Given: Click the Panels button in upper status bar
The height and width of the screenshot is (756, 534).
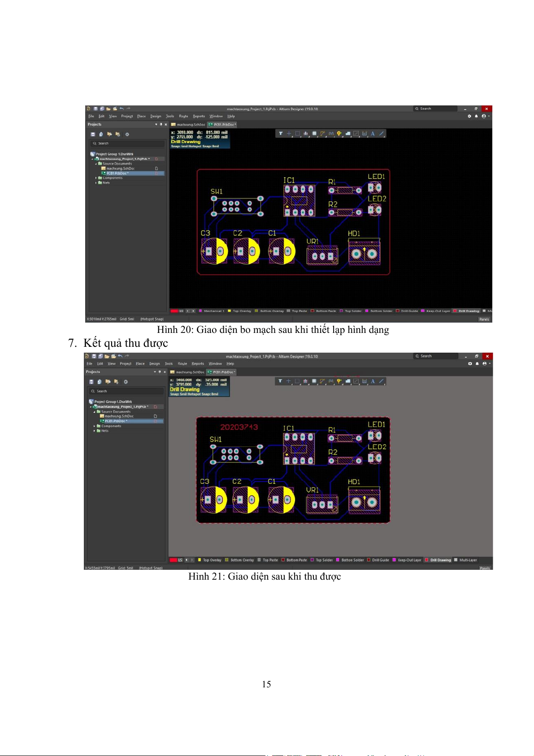Looking at the screenshot, I should [x=484, y=319].
